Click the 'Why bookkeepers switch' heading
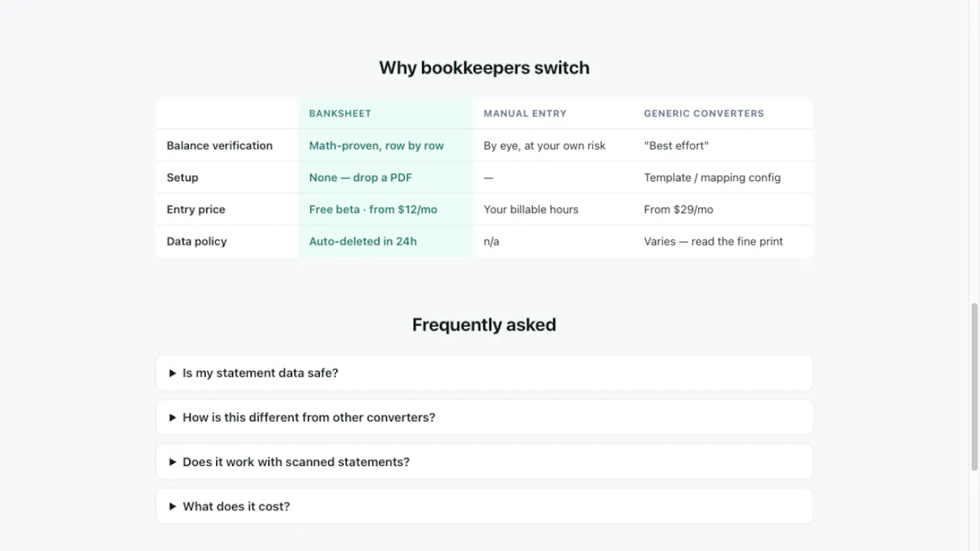The height and width of the screenshot is (551, 980). point(484,68)
